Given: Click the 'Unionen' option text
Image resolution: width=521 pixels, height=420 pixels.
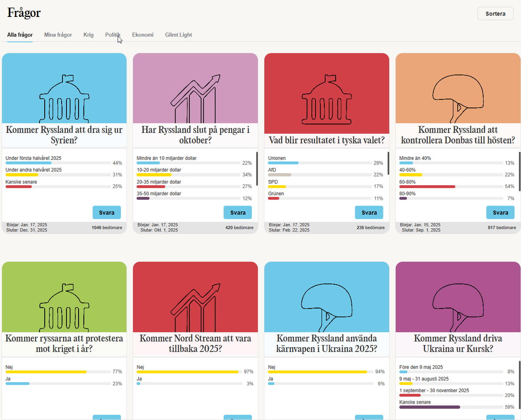Looking at the screenshot, I should (277, 158).
